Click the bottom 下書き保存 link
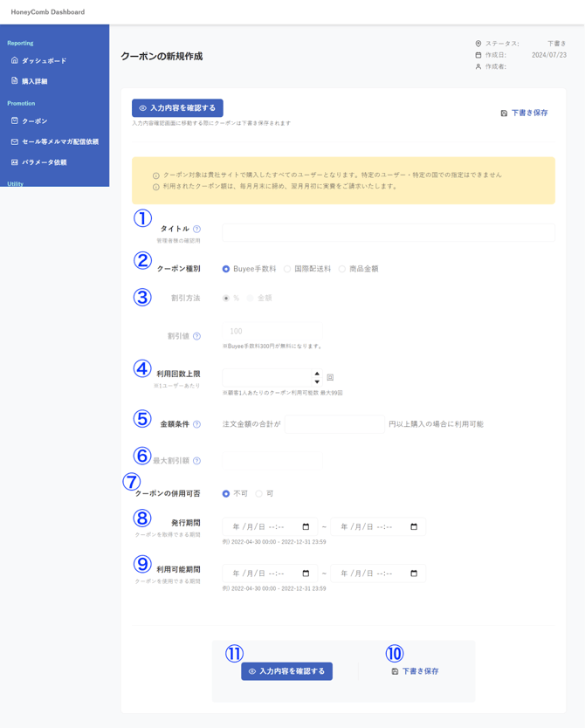 click(415, 671)
